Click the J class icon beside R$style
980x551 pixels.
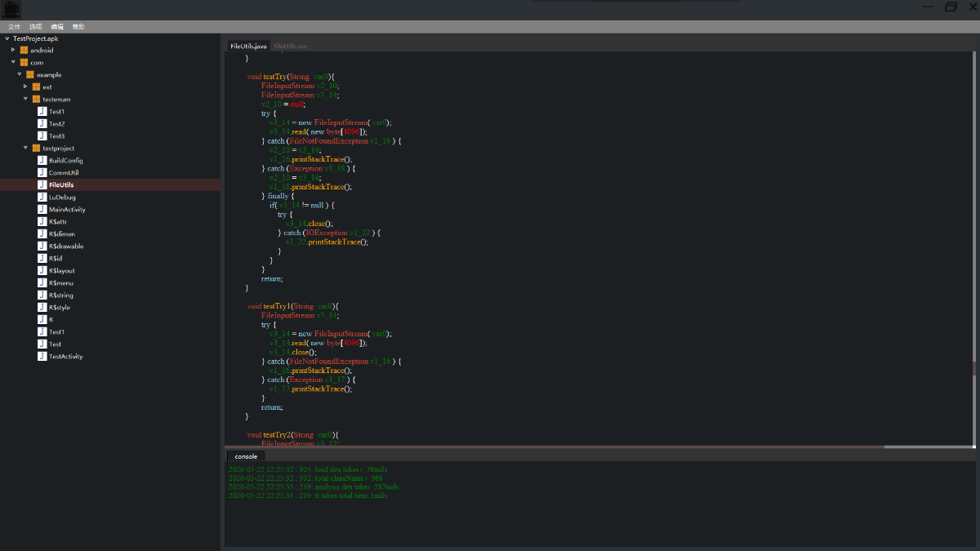(42, 307)
